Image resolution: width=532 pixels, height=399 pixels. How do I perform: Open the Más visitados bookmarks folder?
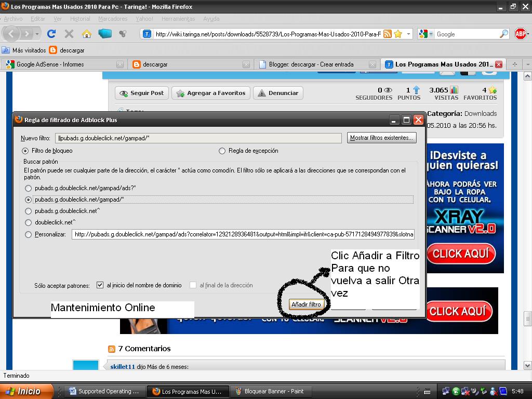pos(24,50)
